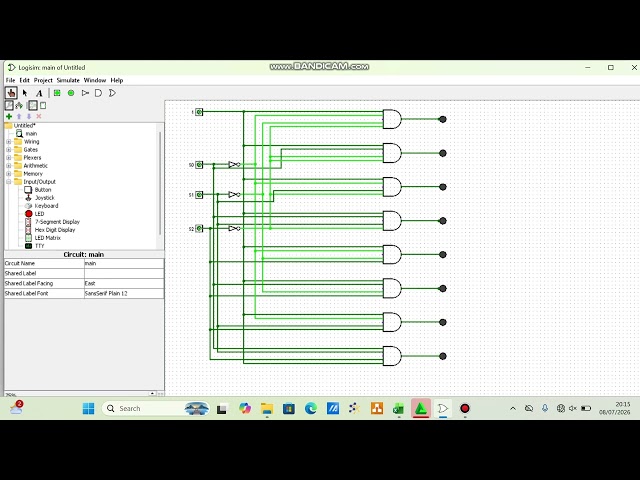Open Microsoft Edge from the taskbar
Image resolution: width=640 pixels, height=480 pixels.
(311, 408)
